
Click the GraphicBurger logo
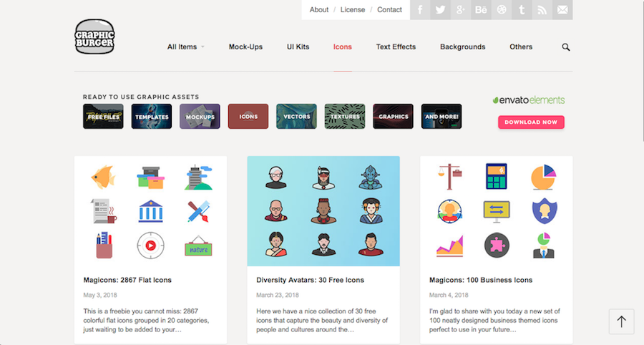(94, 37)
